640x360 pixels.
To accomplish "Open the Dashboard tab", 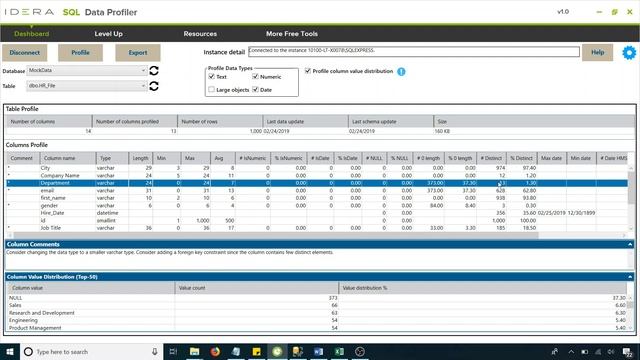I will click(x=31, y=34).
